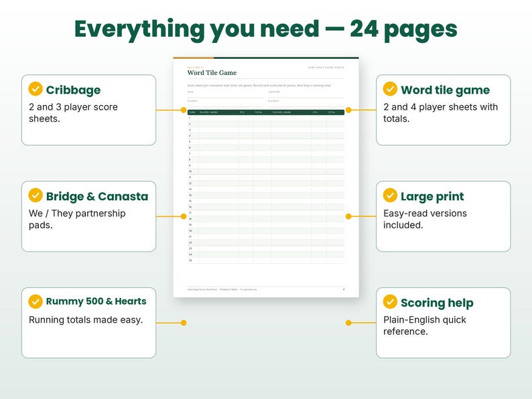The height and width of the screenshot is (399, 532).
Task: Click the green table header row in the sheet
Action: (x=266, y=112)
